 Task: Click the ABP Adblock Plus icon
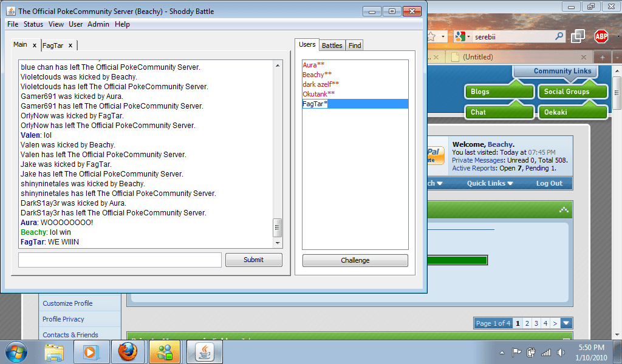click(601, 36)
